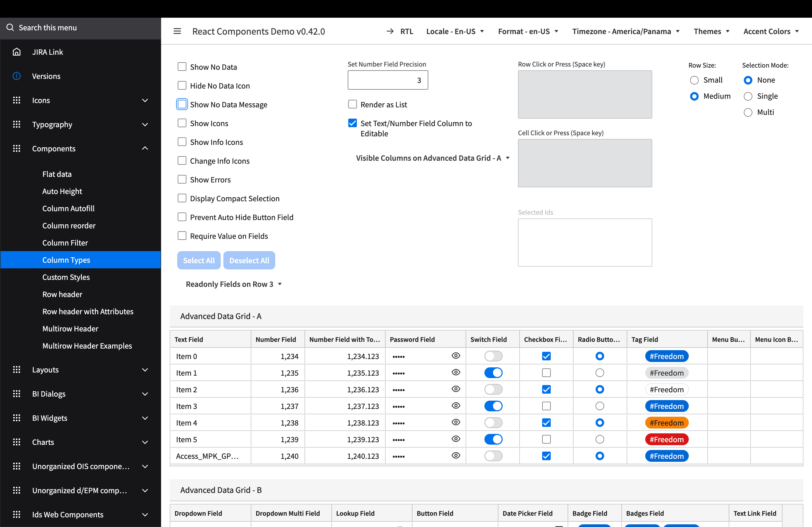812x527 pixels.
Task: Click the gray #Freedom tag in Item 1
Action: [x=667, y=373]
